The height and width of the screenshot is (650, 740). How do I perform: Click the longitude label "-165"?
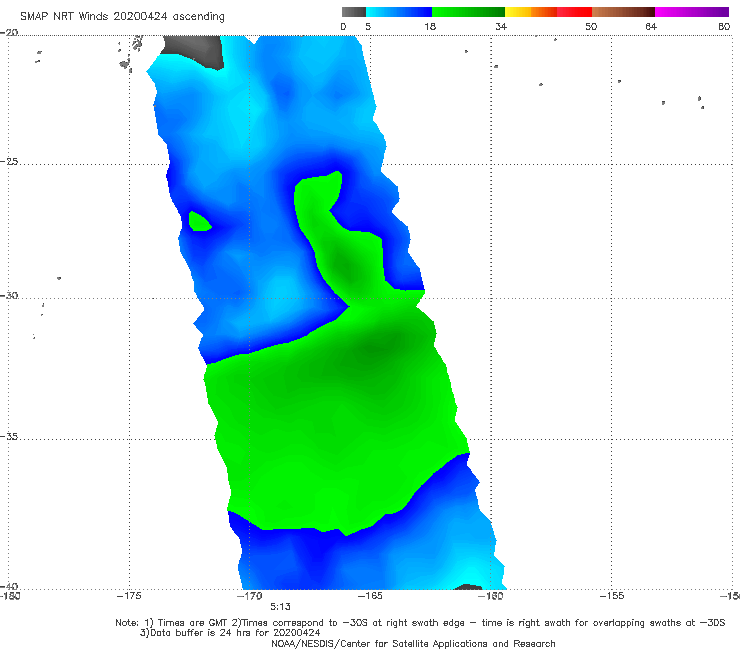pyautogui.click(x=370, y=596)
